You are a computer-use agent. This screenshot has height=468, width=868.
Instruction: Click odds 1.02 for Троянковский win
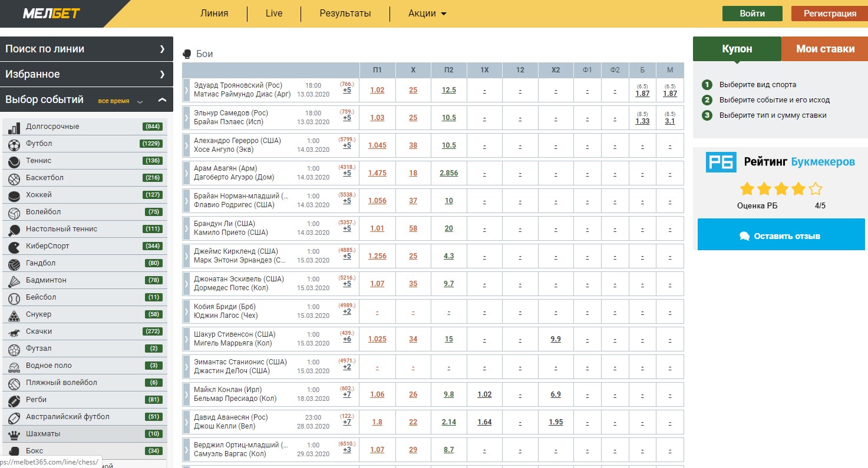(x=377, y=90)
